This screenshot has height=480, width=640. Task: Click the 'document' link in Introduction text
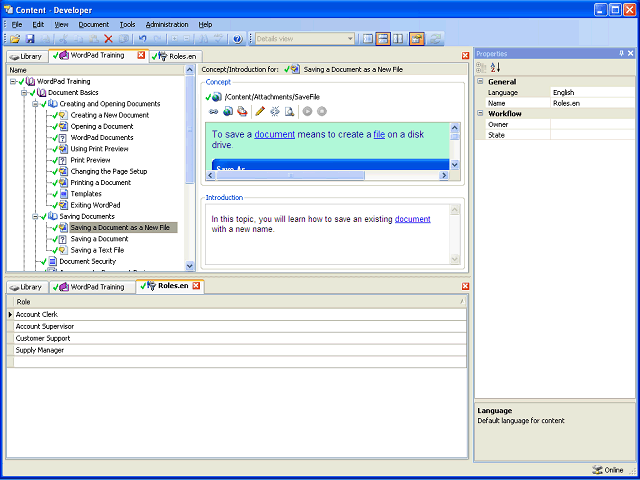pyautogui.click(x=413, y=219)
